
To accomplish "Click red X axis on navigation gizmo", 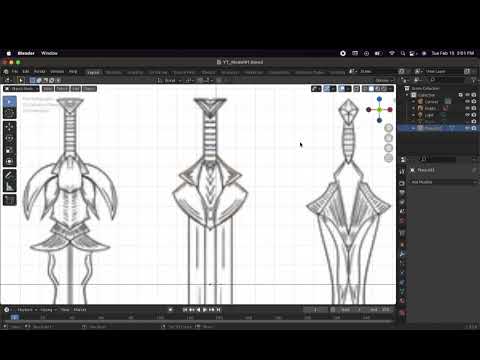I will click(x=390, y=109).
